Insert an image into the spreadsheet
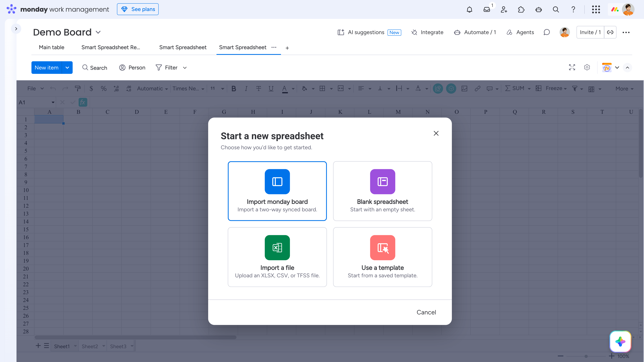This screenshot has height=362, width=644. point(464,88)
